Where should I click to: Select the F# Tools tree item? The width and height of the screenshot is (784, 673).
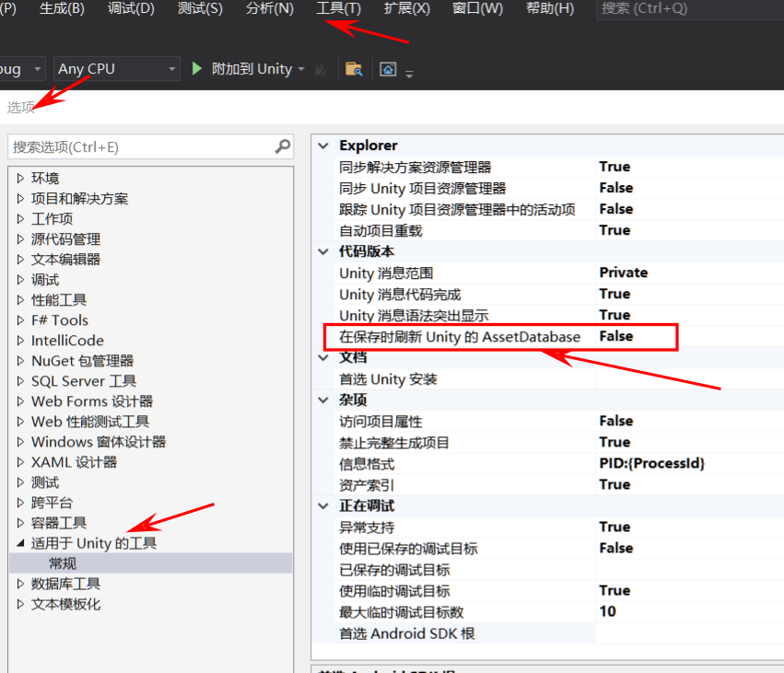click(x=60, y=320)
